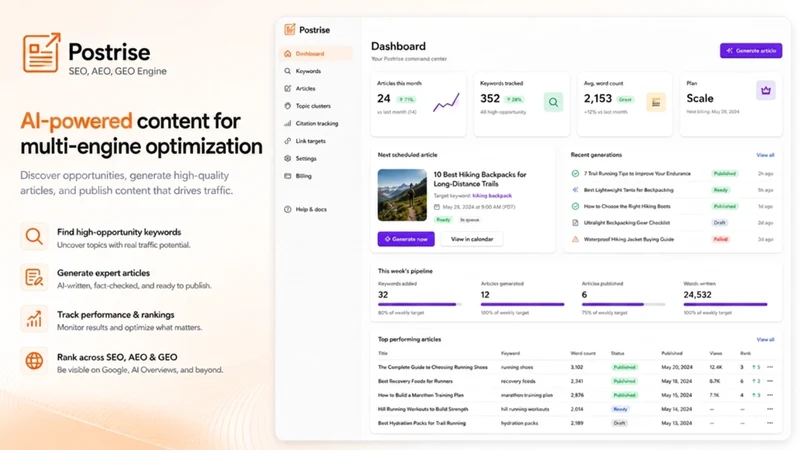Viewport: 800px width, 450px height.
Task: Click the 10 Best Hiking Backpacks article title
Action: tap(480, 179)
